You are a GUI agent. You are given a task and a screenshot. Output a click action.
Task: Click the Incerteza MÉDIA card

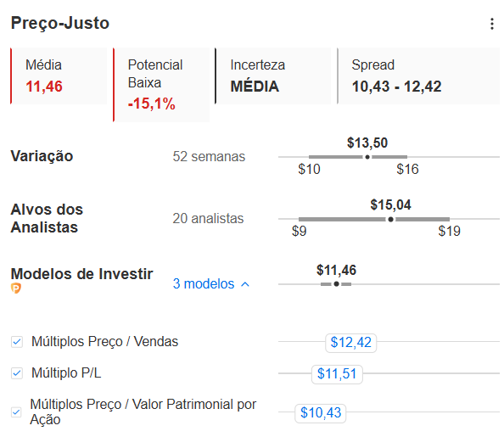pos(273,76)
